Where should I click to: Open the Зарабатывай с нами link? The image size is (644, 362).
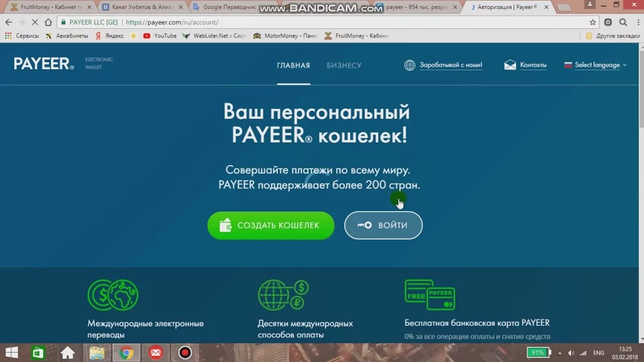451,65
